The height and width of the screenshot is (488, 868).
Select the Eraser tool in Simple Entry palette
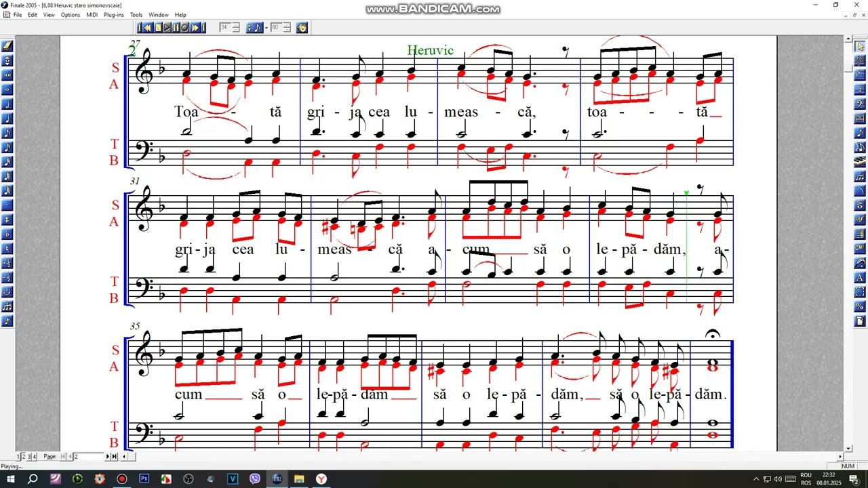click(7, 46)
